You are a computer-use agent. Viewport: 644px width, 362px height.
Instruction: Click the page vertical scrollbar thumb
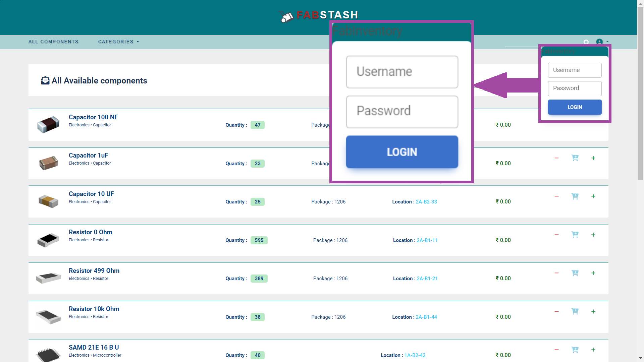point(640,94)
